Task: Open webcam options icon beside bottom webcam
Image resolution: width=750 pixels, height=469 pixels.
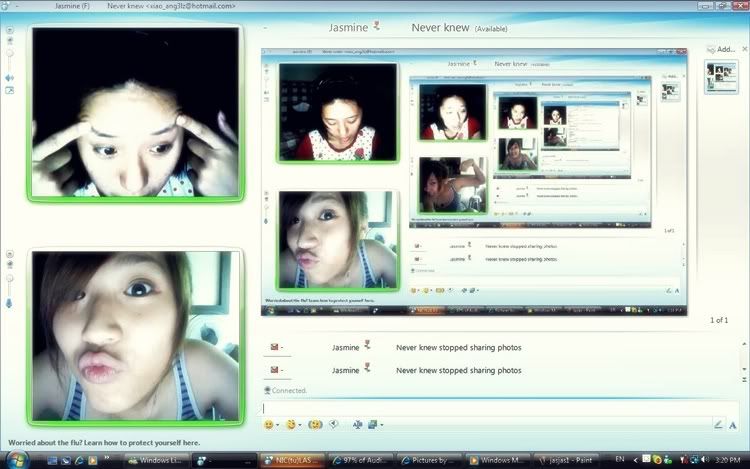Action: [10, 254]
